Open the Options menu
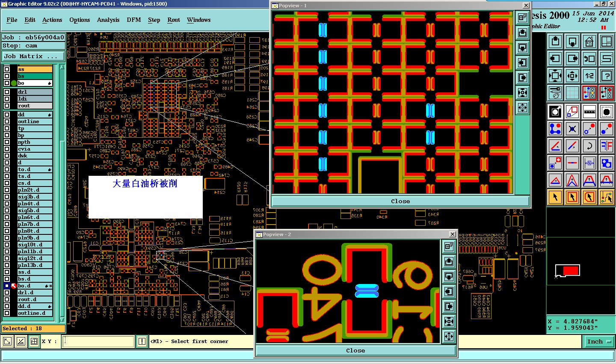This screenshot has width=616, height=364. pyautogui.click(x=80, y=20)
